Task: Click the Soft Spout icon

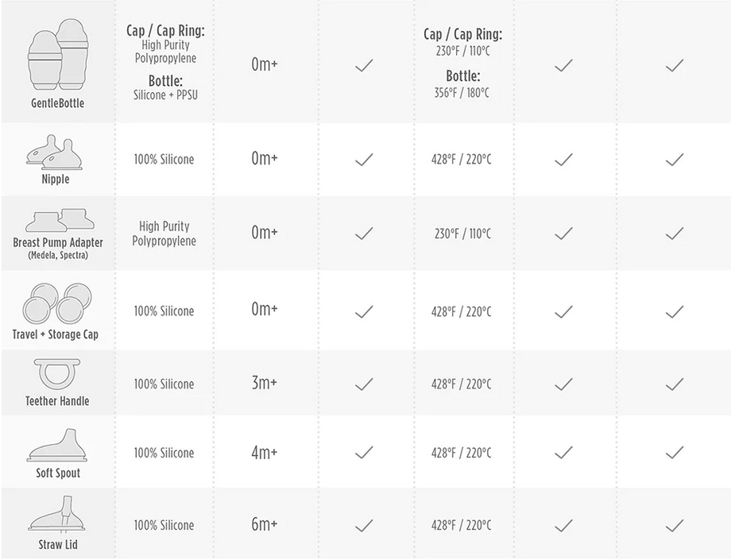Action: [57, 447]
